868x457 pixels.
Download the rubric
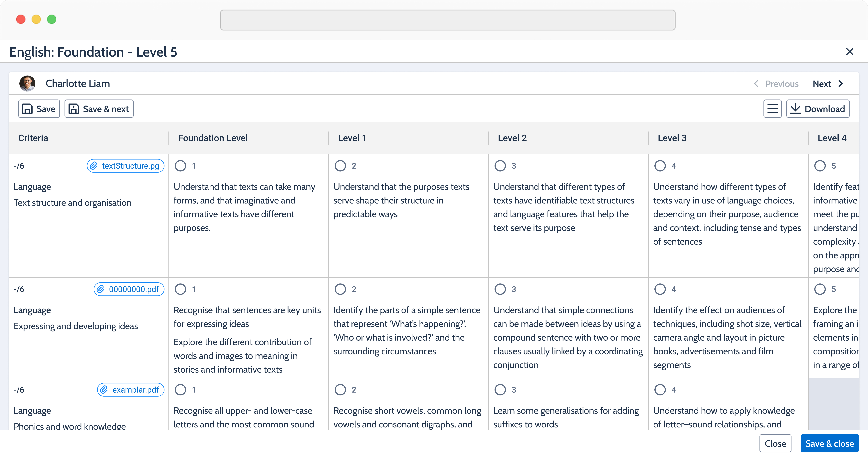pyautogui.click(x=818, y=109)
